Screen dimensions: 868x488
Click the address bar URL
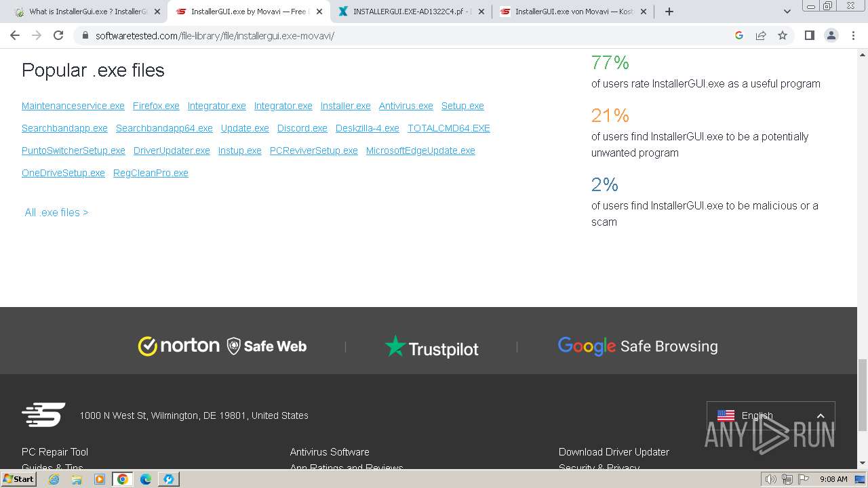point(215,36)
